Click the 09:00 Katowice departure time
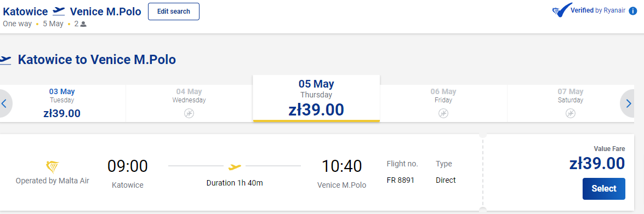The width and height of the screenshot is (644, 214). click(x=128, y=166)
